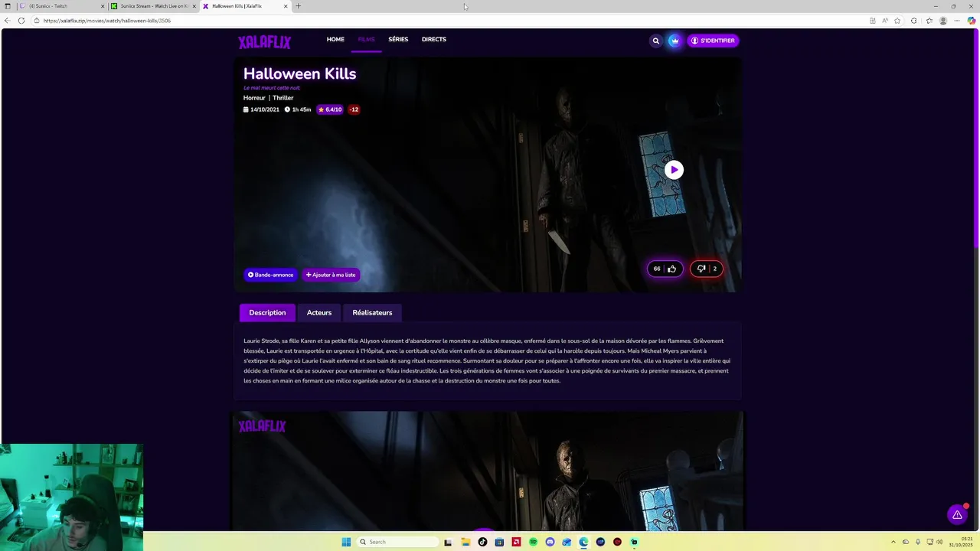The image size is (980, 551).
Task: Watch the Bande-annonce trailer
Action: tap(270, 275)
